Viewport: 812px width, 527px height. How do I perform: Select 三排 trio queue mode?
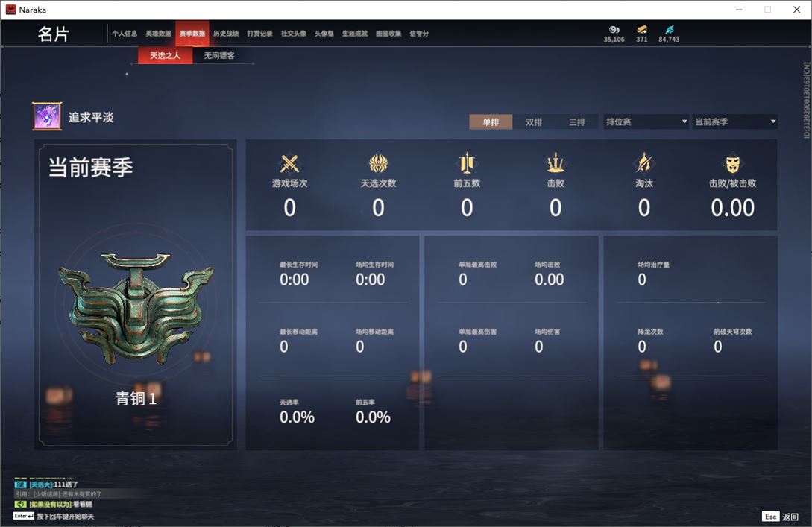click(x=577, y=122)
